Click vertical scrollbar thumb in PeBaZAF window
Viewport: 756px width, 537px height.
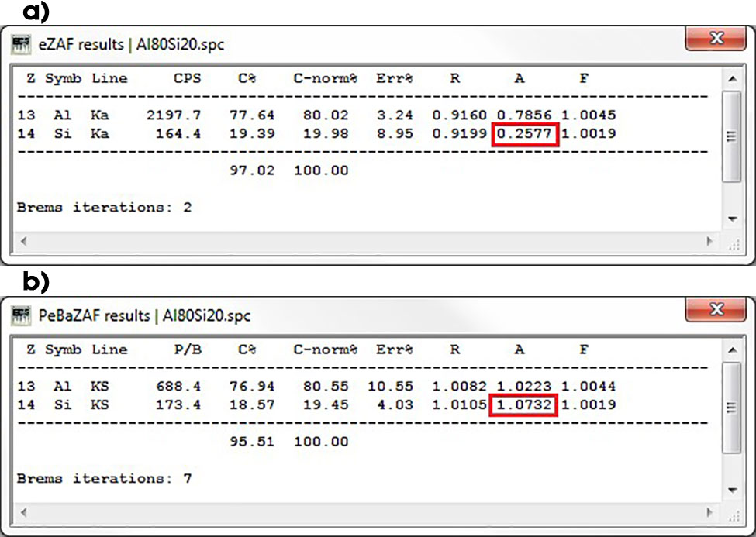731,408
